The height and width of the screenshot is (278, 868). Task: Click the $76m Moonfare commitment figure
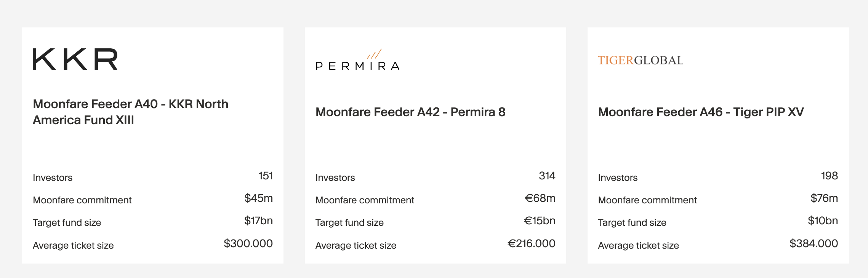point(824,198)
